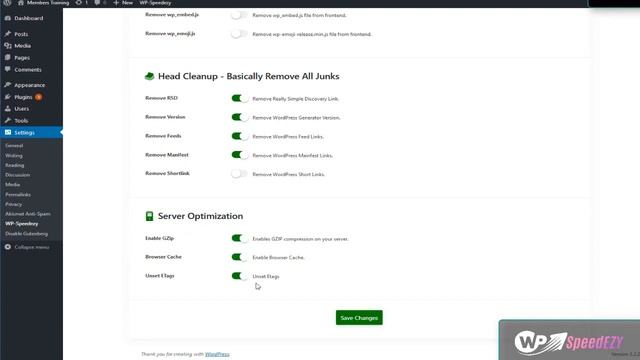Image resolution: width=640 pixels, height=360 pixels.
Task: Toggle Remove wp_emoji.js switch
Action: [239, 34]
